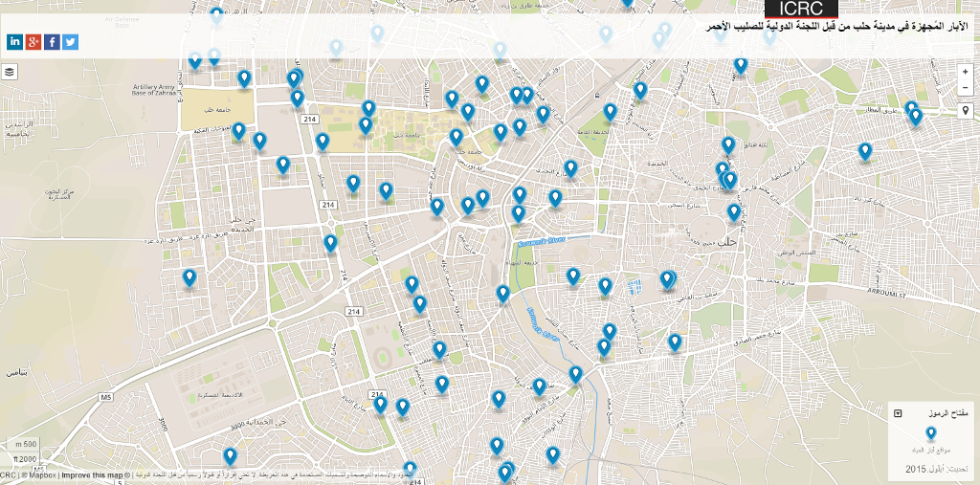The height and width of the screenshot is (485, 980).
Task: Select the lone marker at far left
Action: (x=189, y=277)
